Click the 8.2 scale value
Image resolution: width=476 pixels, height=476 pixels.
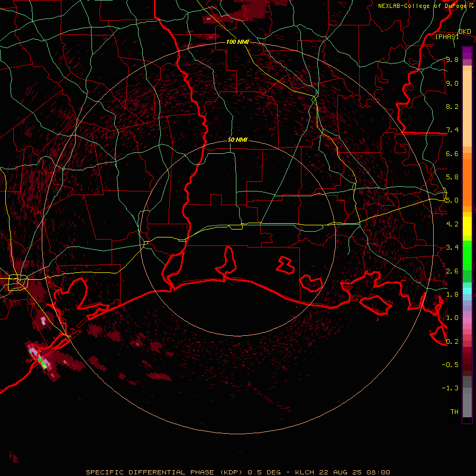click(x=452, y=106)
